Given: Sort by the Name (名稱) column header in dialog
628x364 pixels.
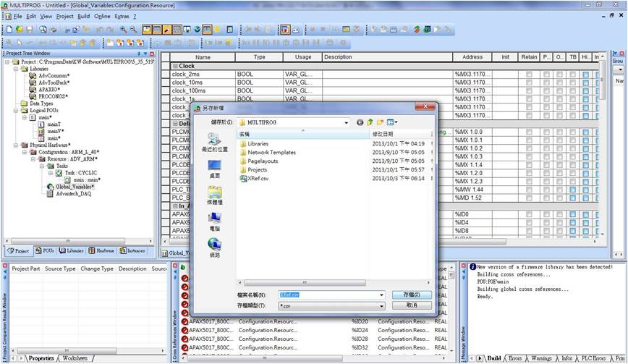Looking at the screenshot, I should tap(303, 134).
